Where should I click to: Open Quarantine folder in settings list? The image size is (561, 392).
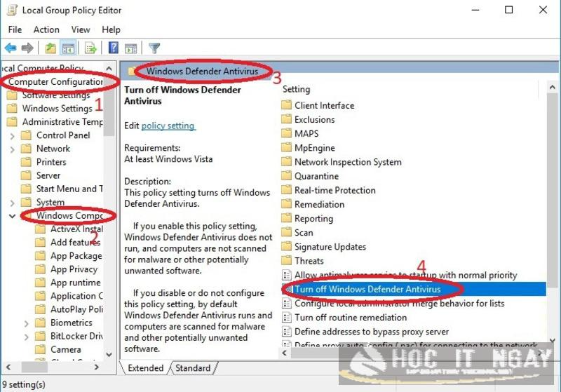pos(310,176)
